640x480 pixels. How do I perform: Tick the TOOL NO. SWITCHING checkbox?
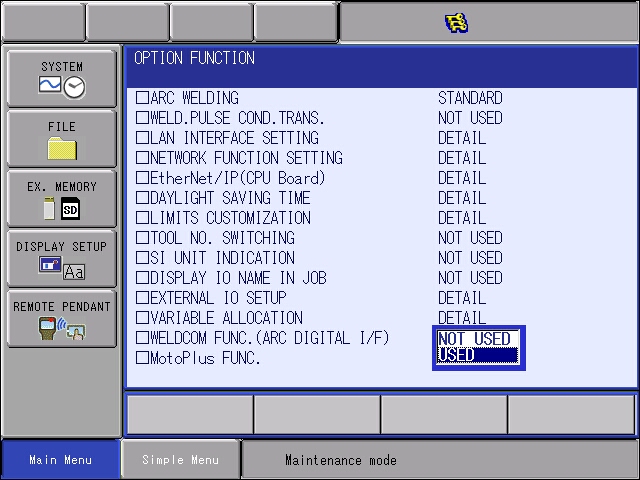tap(142, 238)
